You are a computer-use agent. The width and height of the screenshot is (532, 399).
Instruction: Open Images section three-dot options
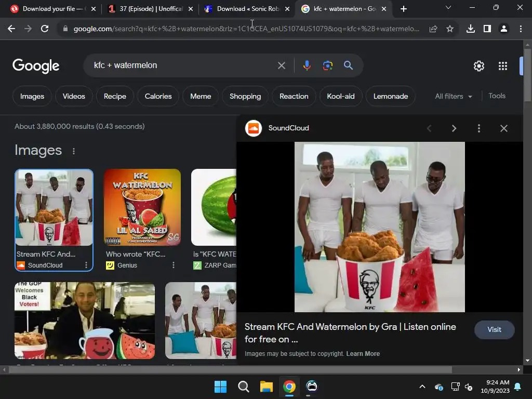pos(74,151)
